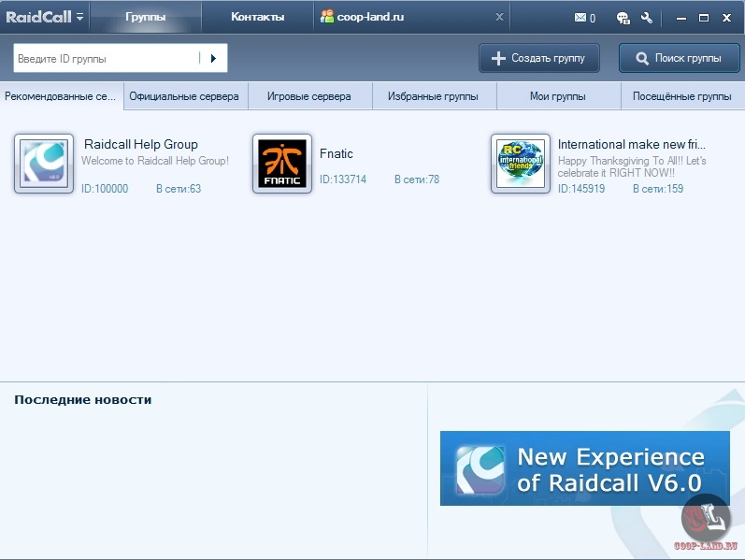This screenshot has height=560, width=745.
Task: Open the mail messages icon
Action: (583, 18)
